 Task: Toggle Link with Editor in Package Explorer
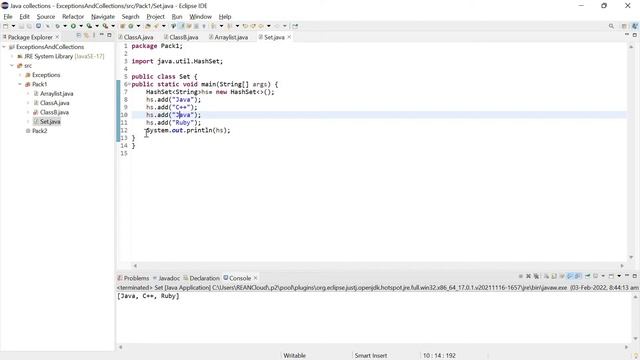point(87,36)
